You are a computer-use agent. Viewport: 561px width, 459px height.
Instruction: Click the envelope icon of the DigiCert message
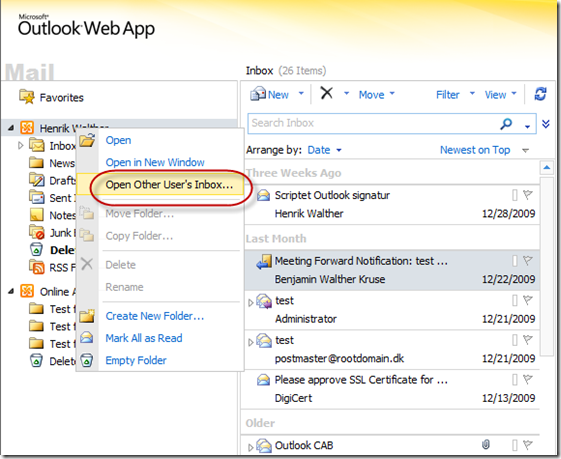point(264,380)
